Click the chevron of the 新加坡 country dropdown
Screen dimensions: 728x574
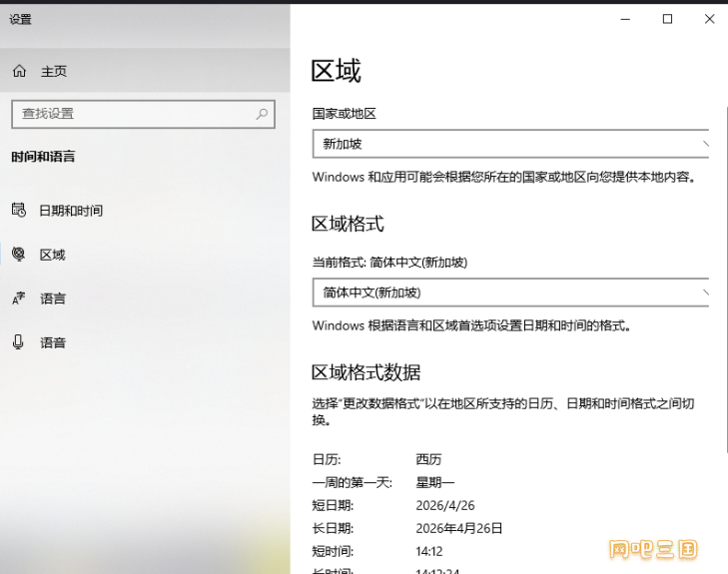point(706,144)
